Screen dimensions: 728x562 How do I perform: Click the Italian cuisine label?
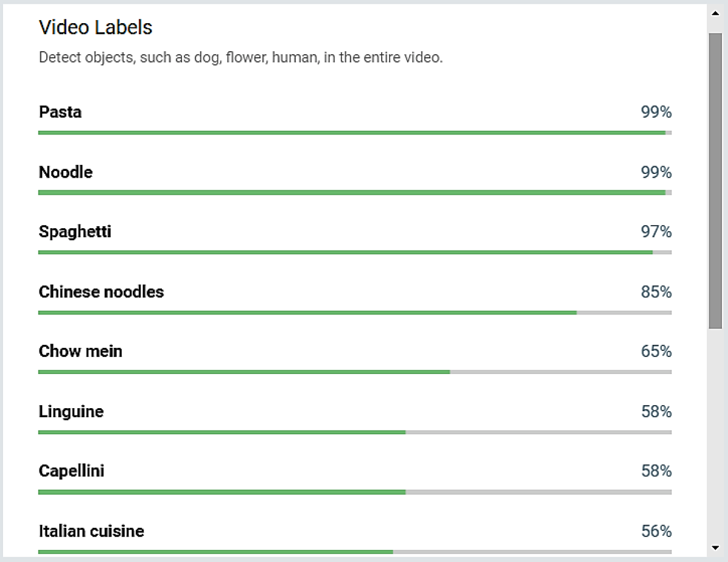(x=91, y=531)
